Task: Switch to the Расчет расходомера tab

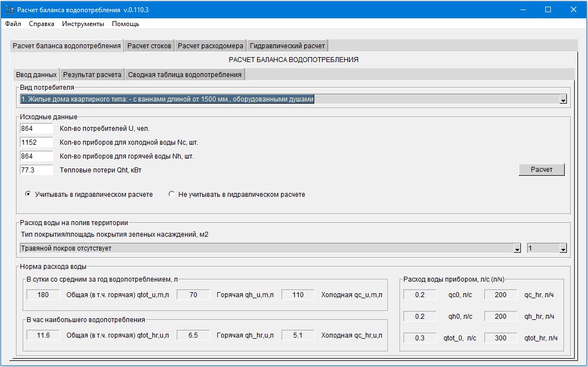Action: tap(211, 46)
